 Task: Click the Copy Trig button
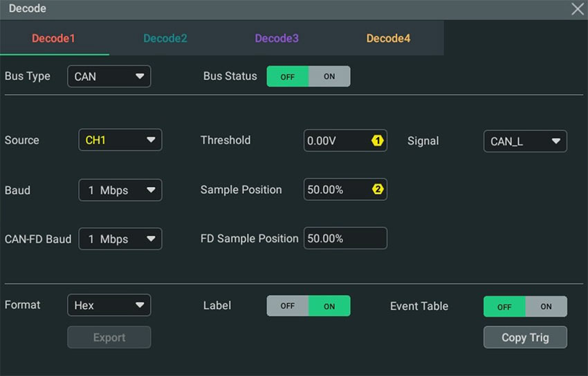point(525,337)
